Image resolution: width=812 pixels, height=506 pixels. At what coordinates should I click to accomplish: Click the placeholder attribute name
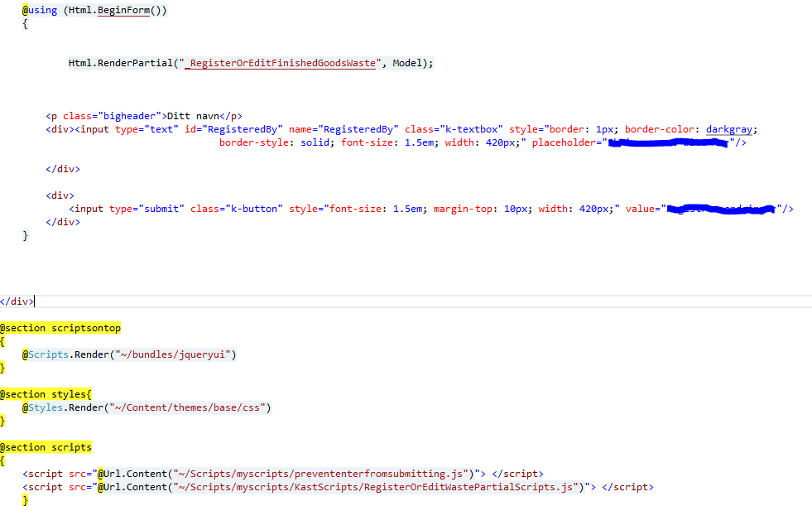(x=564, y=142)
